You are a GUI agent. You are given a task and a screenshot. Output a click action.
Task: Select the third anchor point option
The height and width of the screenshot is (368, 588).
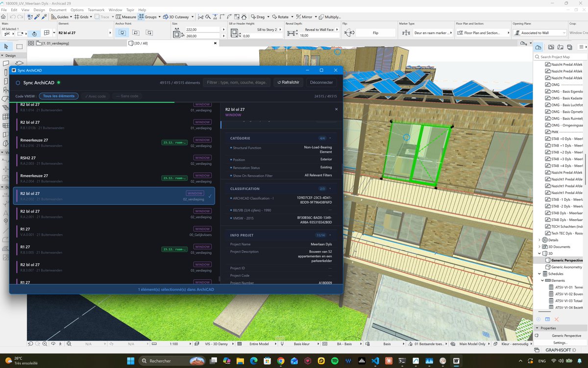(x=150, y=33)
